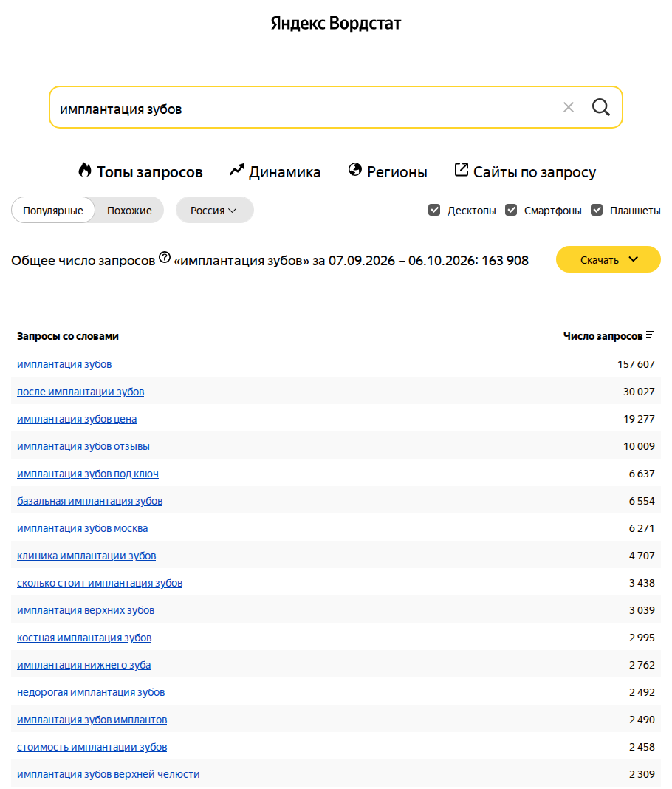Click the Яндекс Вордстат logo
The width and height of the screenshot is (672, 789).
coord(336,24)
